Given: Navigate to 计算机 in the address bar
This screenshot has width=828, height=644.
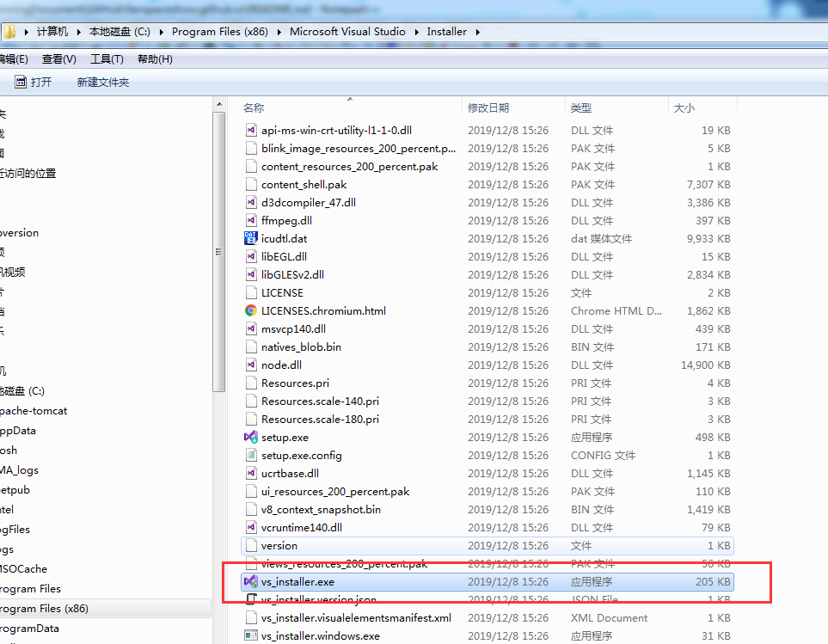Looking at the screenshot, I should click(x=52, y=32).
